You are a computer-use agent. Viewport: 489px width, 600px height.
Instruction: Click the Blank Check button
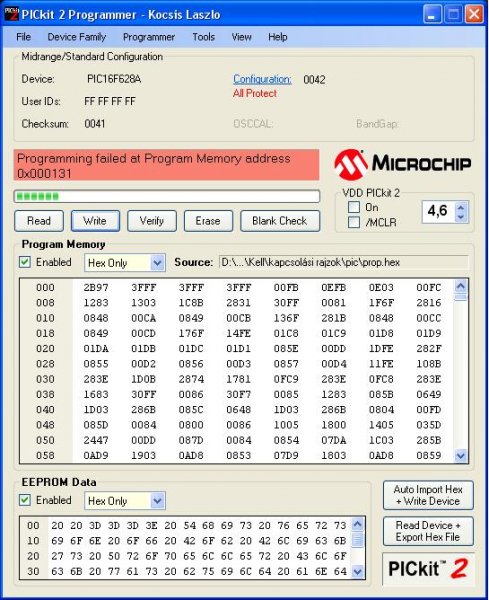pyautogui.click(x=280, y=221)
